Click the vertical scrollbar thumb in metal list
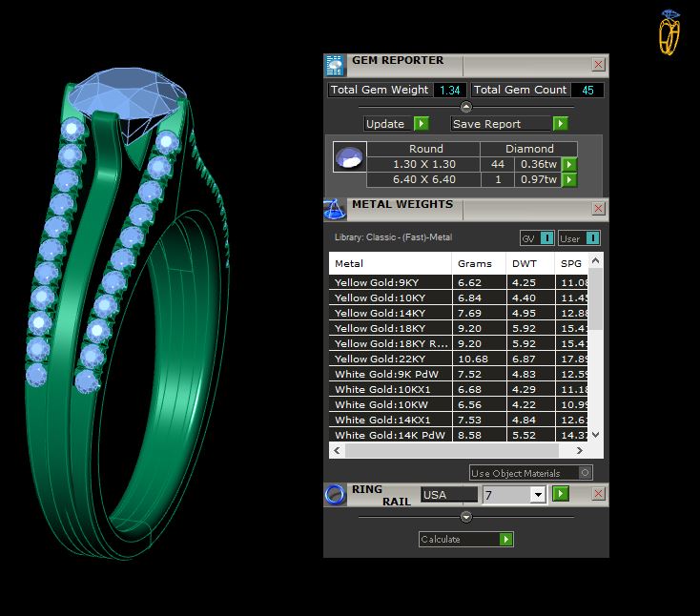This screenshot has width=700, height=616. click(x=595, y=299)
